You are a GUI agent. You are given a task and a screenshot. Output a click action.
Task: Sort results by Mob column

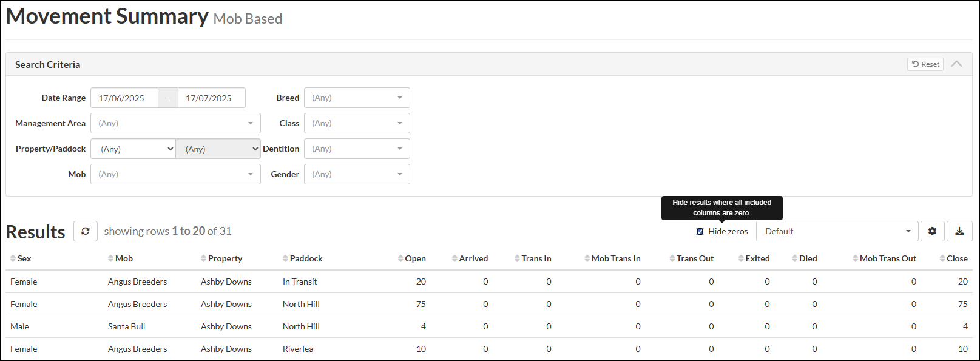tap(124, 258)
